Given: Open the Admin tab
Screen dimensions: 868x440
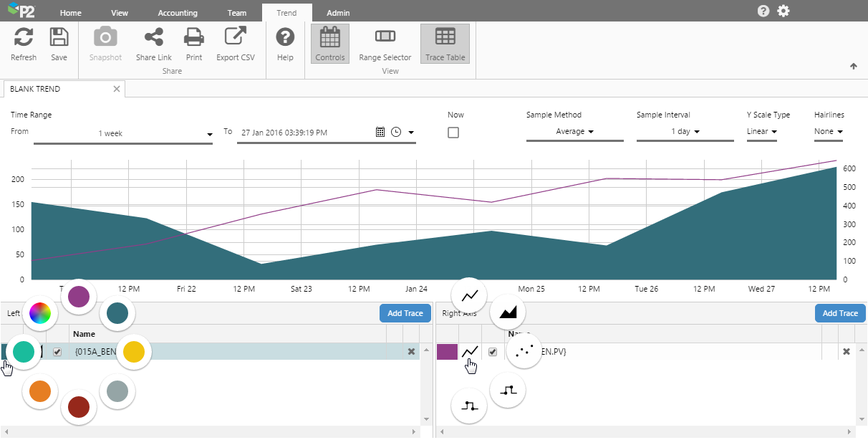Looking at the screenshot, I should click(338, 13).
